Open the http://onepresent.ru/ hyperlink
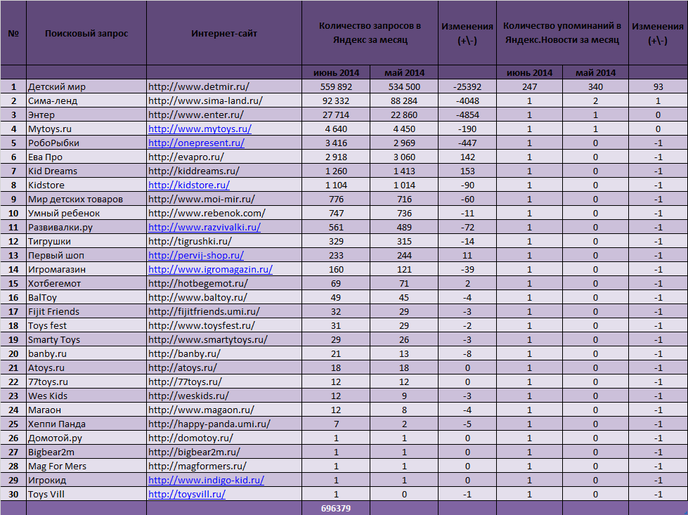This screenshot has height=515, width=688. tap(196, 143)
